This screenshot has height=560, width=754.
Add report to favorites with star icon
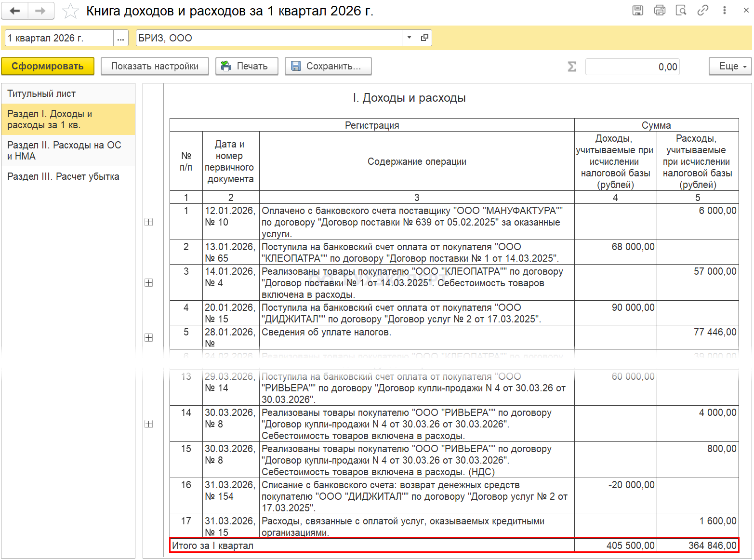click(x=70, y=11)
